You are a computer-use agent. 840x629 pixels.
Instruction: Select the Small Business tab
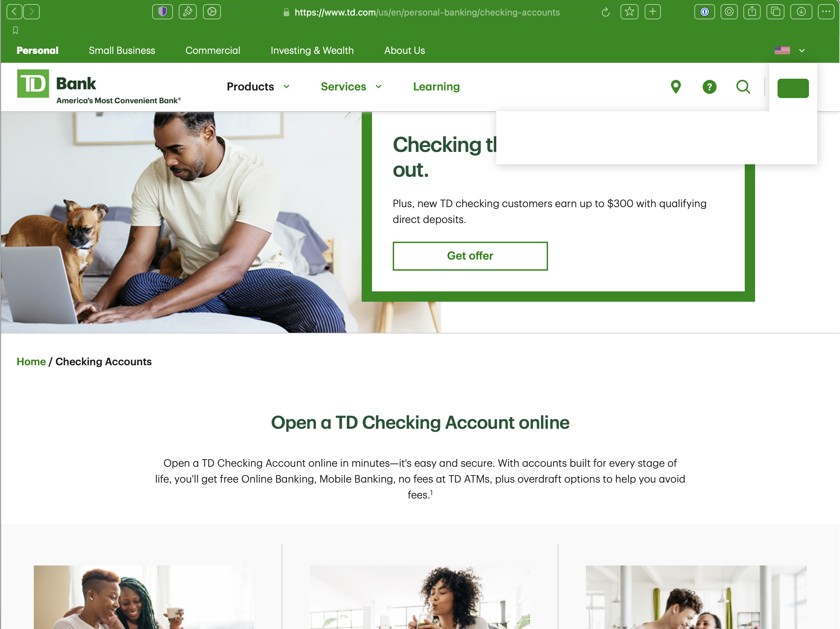122,50
